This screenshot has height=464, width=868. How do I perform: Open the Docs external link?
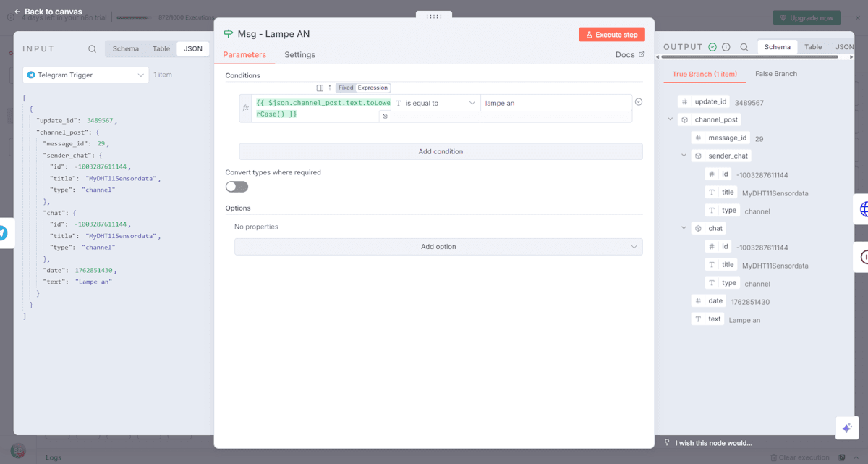629,55
